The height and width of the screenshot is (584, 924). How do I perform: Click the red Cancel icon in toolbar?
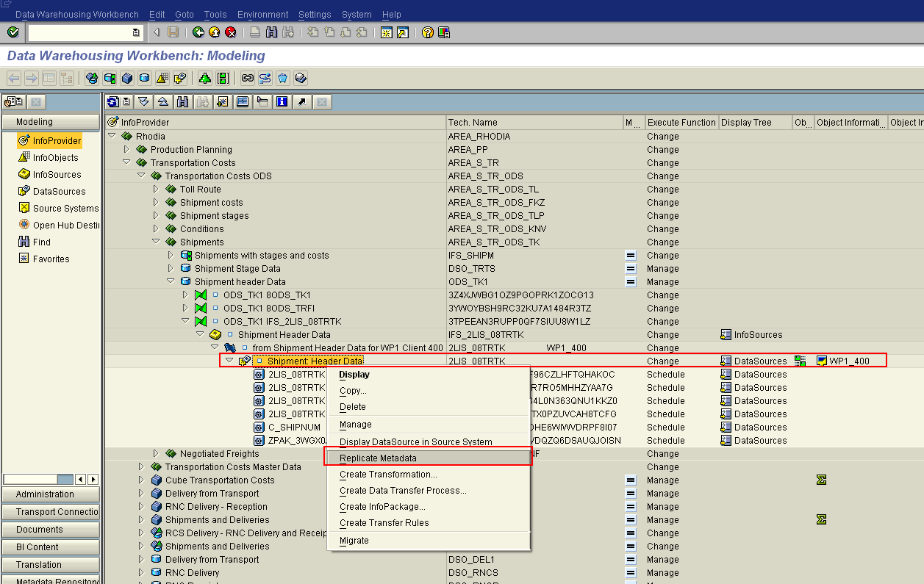(x=231, y=32)
